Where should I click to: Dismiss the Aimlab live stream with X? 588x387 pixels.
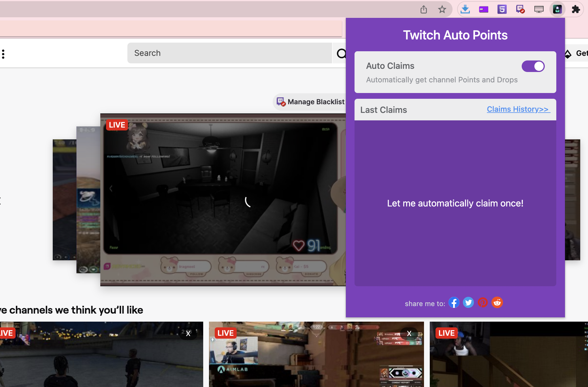pos(409,333)
